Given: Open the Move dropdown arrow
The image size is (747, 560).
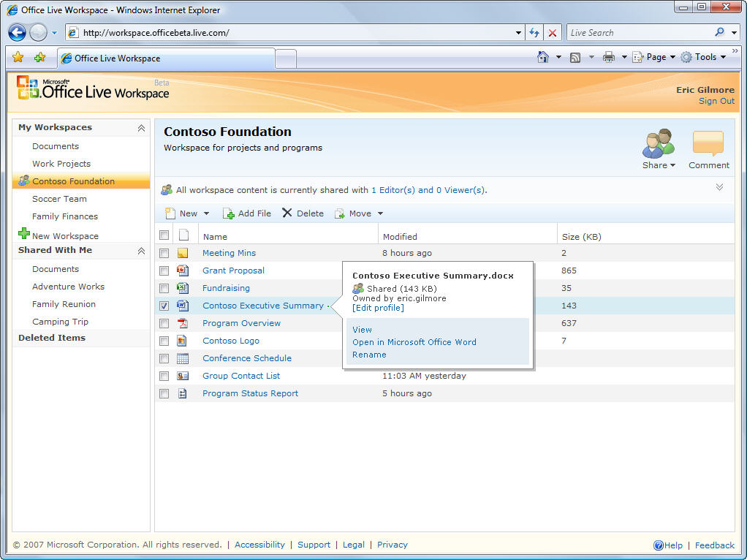Looking at the screenshot, I should point(380,213).
